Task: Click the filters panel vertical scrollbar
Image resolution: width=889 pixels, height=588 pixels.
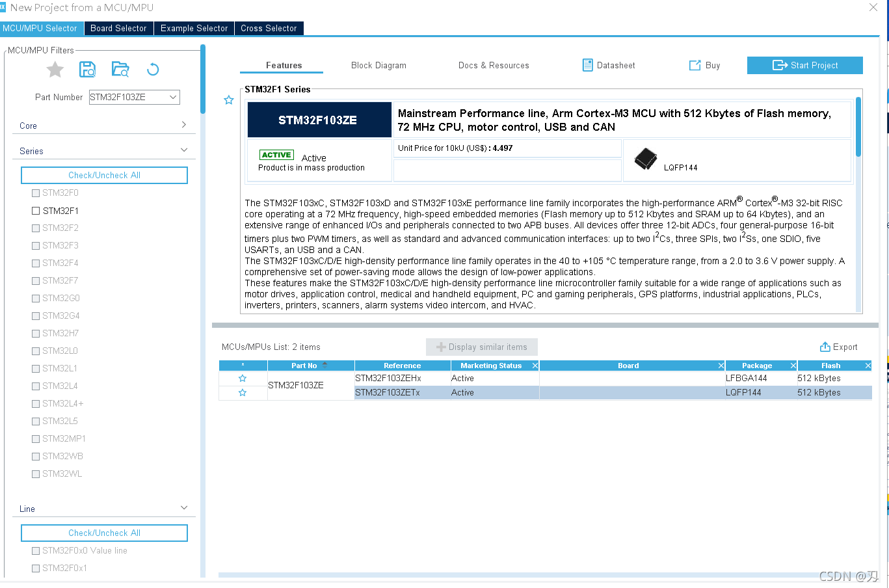Action: tap(203, 78)
